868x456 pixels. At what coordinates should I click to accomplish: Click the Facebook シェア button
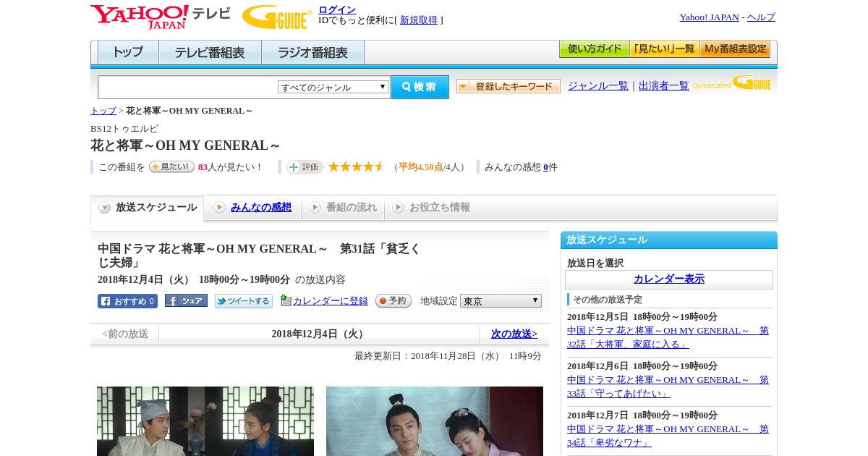186,300
